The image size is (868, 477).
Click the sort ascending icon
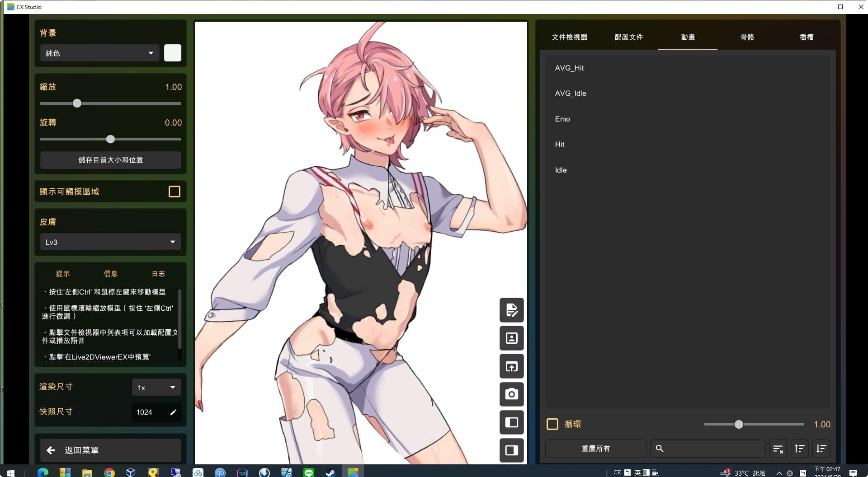[799, 449]
